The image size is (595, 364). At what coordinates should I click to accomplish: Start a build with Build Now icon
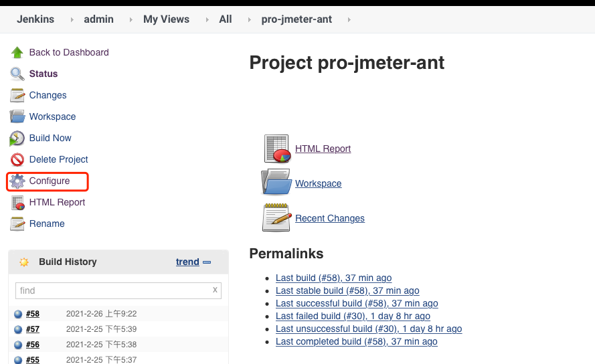(17, 138)
